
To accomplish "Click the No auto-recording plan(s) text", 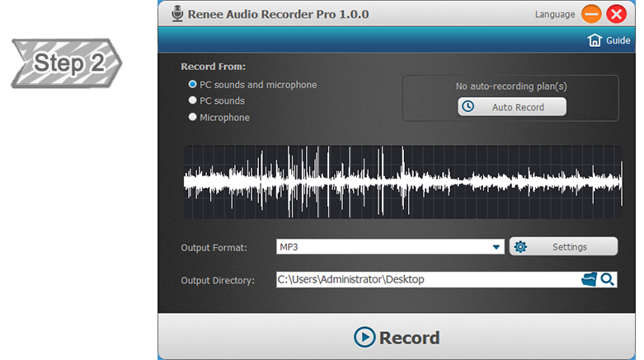I will (511, 86).
